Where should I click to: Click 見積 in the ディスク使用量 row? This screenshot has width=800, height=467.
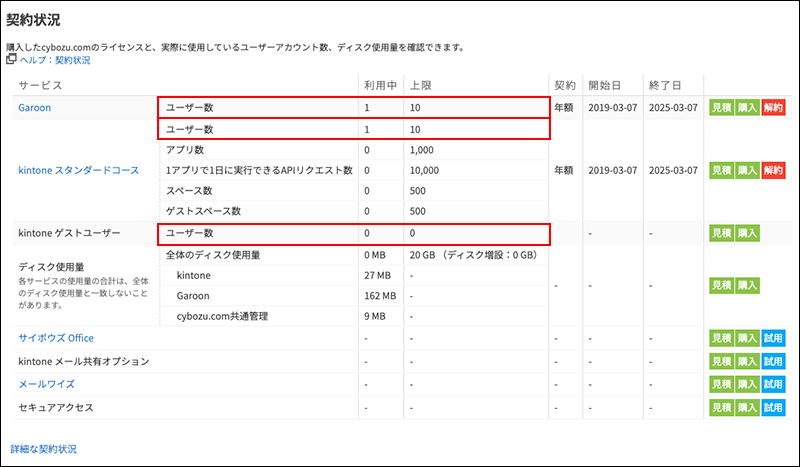coord(721,284)
